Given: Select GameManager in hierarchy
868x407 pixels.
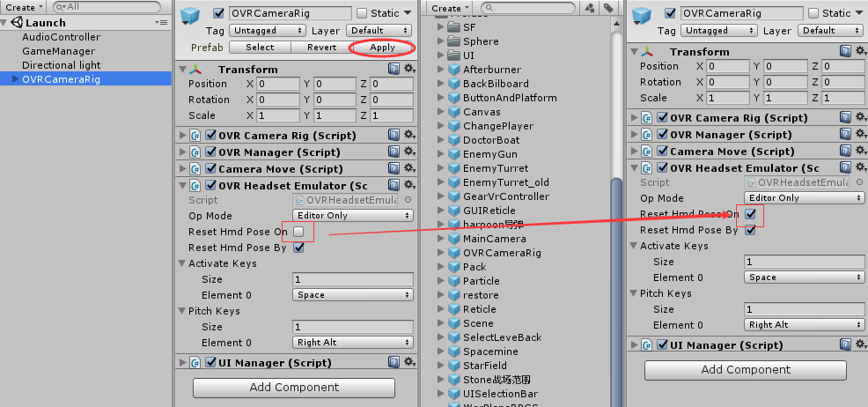Looking at the screenshot, I should (58, 51).
